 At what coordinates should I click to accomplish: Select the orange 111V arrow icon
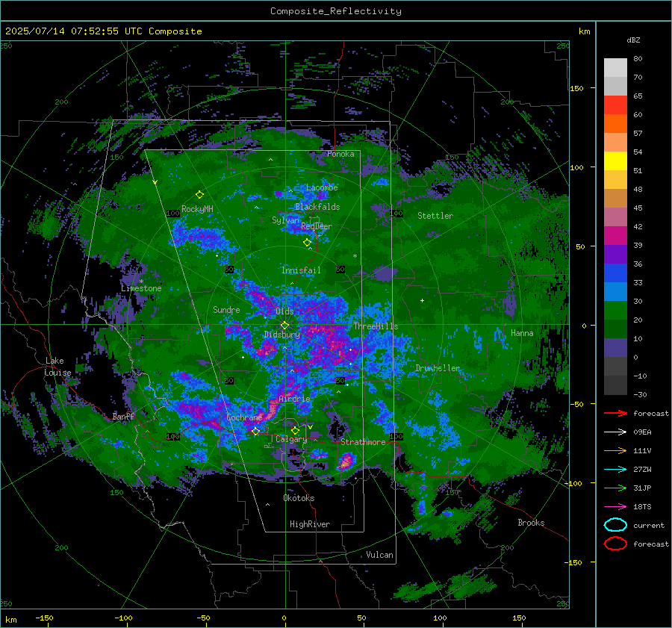pos(615,450)
